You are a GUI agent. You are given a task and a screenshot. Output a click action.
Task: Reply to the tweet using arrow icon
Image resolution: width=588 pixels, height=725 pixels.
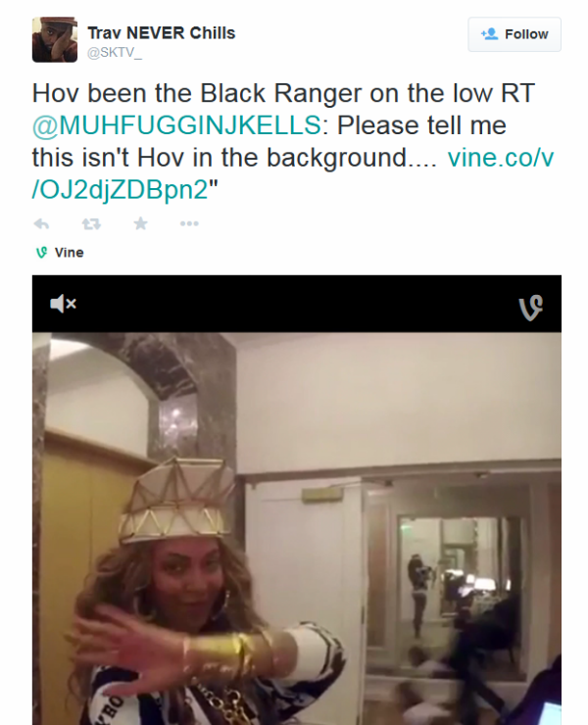41,224
